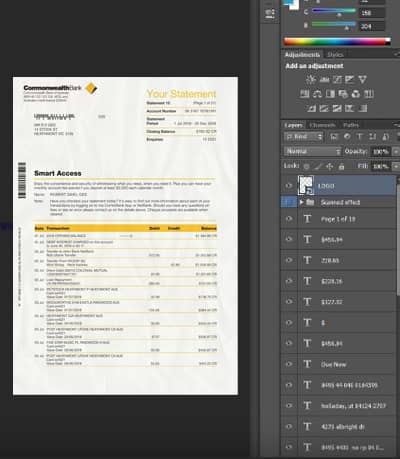
Task: Switch to the Adjustments tab
Action: 302,55
